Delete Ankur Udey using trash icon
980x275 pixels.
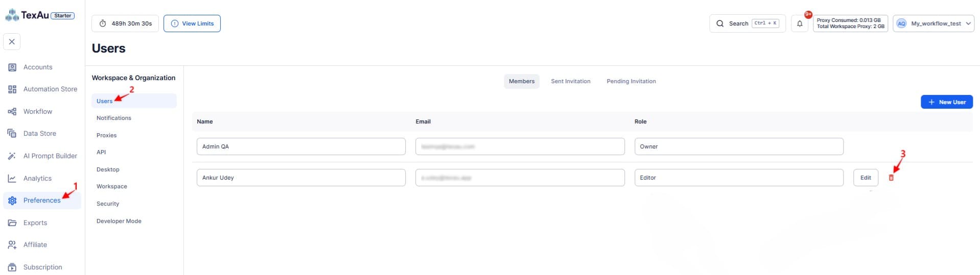point(891,178)
